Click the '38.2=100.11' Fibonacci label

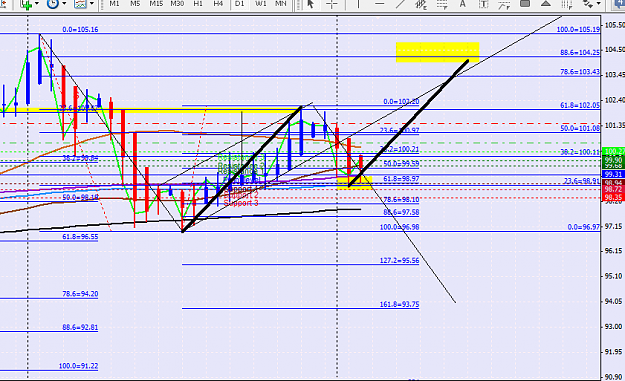click(x=580, y=152)
